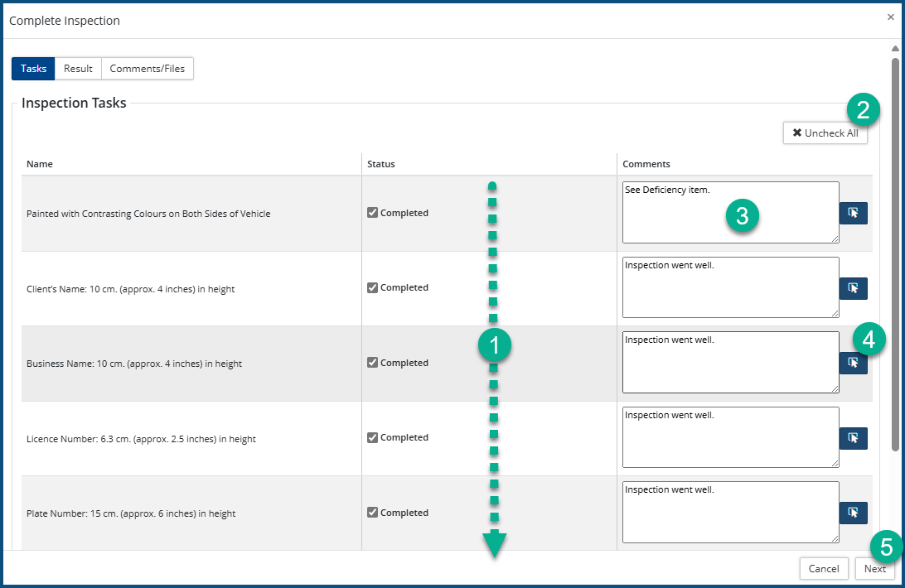Toggle Completed checkbox for Plate Number
Viewport: 905px width, 588px height.
tap(373, 513)
